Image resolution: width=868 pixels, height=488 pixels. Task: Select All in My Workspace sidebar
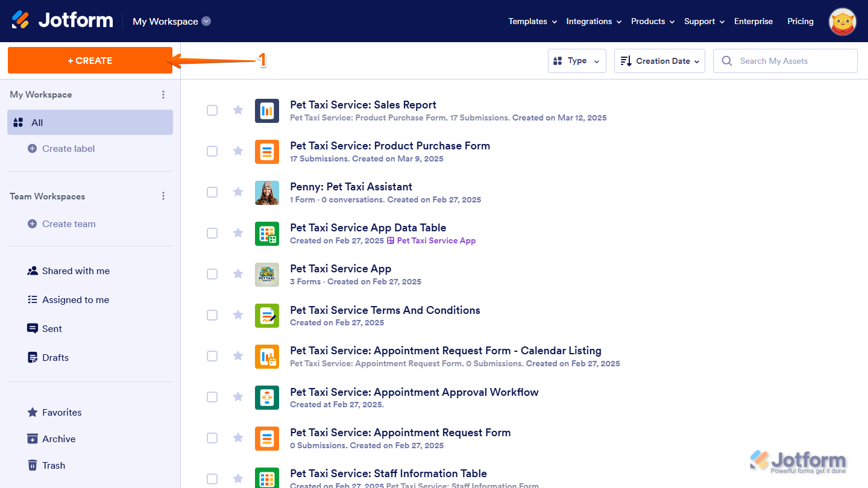click(x=90, y=122)
